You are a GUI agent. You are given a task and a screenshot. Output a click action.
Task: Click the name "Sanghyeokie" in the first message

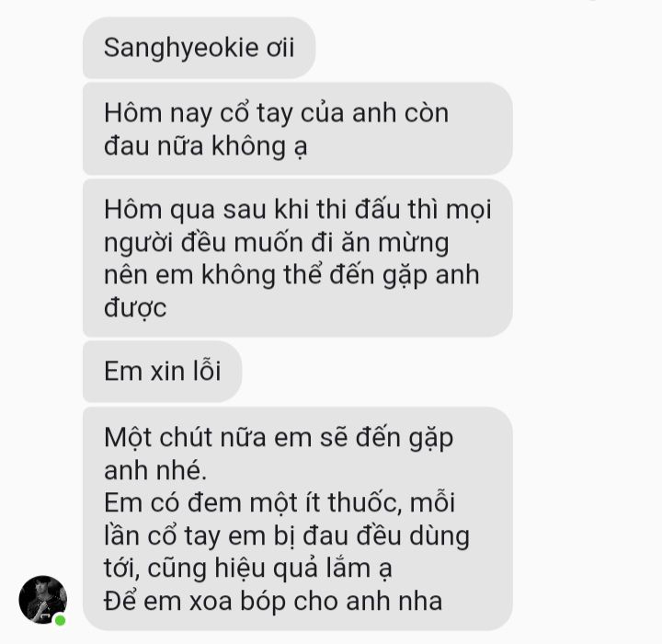[x=181, y=48]
